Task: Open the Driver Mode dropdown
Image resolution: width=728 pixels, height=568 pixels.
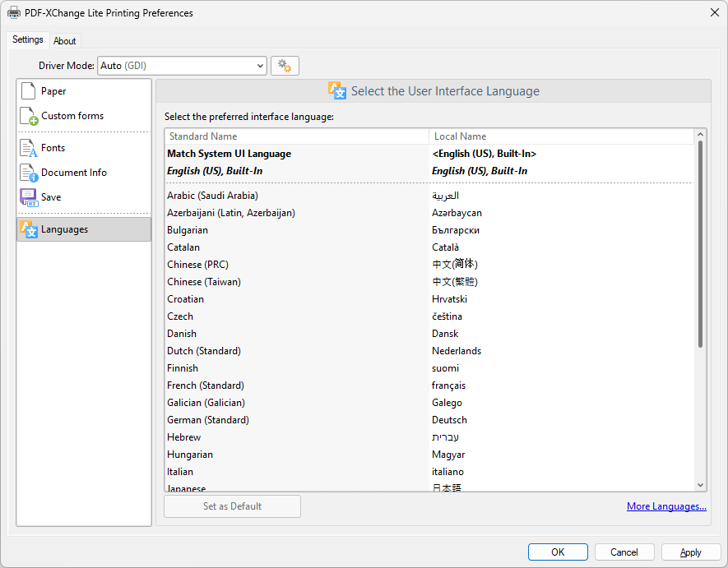Action: 182,66
